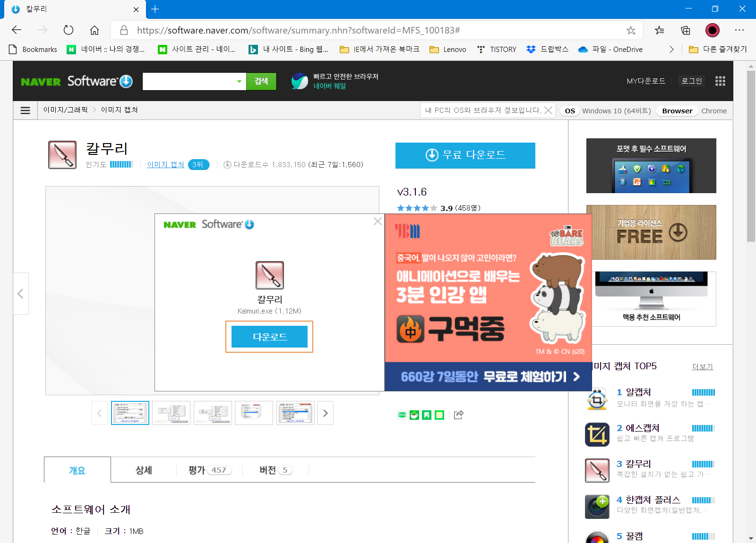Open 5 꿀캠 in TOP5 list
This screenshot has height=543, width=756.
point(630,536)
